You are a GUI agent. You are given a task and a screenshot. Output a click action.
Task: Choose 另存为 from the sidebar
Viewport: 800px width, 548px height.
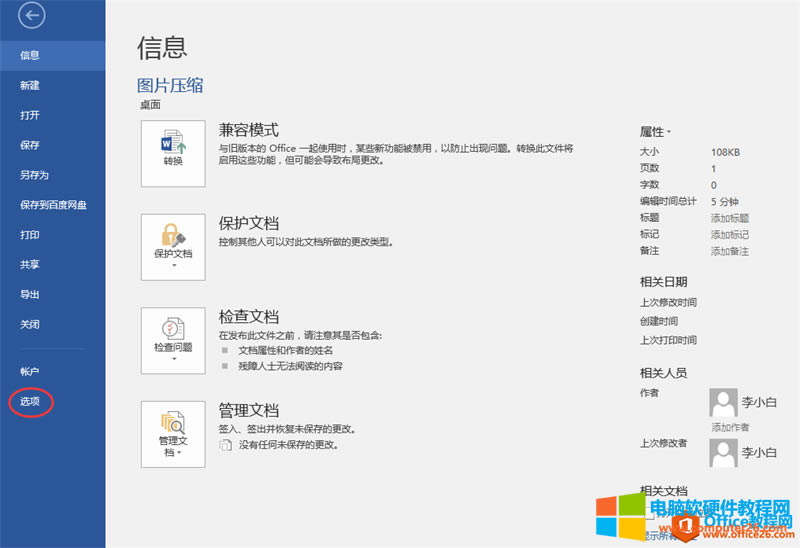(34, 175)
